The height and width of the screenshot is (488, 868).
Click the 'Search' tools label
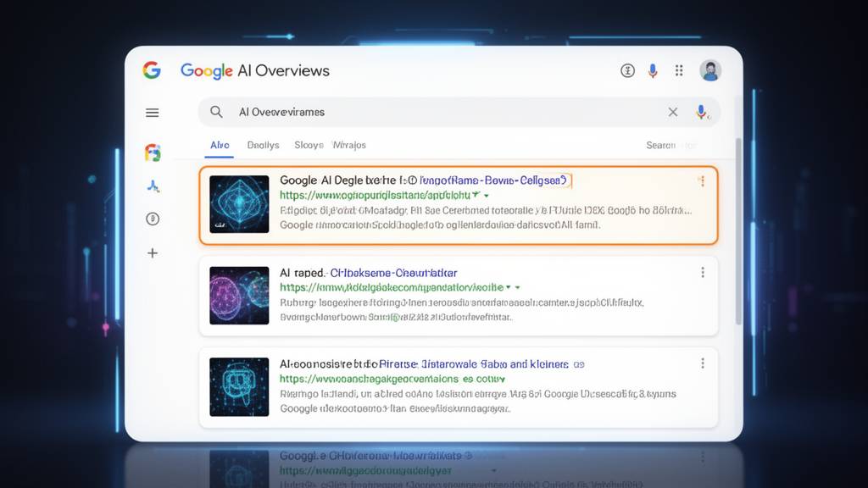click(x=660, y=145)
